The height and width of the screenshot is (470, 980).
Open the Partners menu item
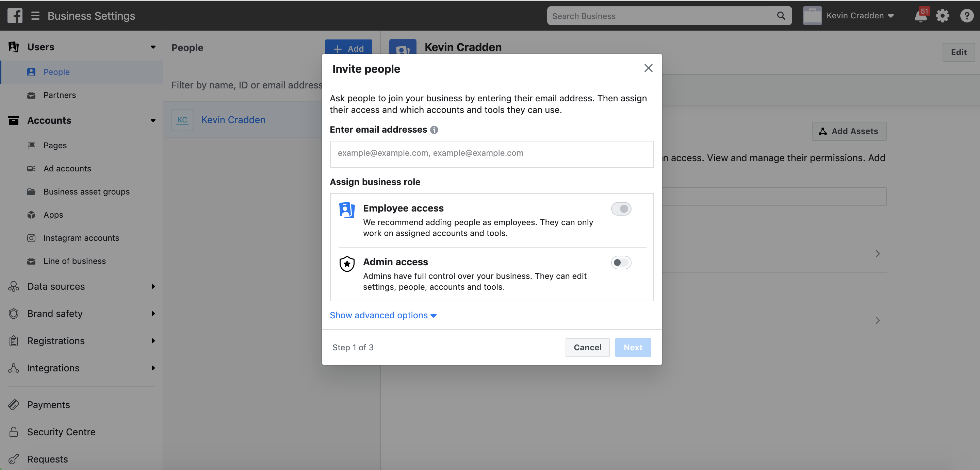point(82,95)
